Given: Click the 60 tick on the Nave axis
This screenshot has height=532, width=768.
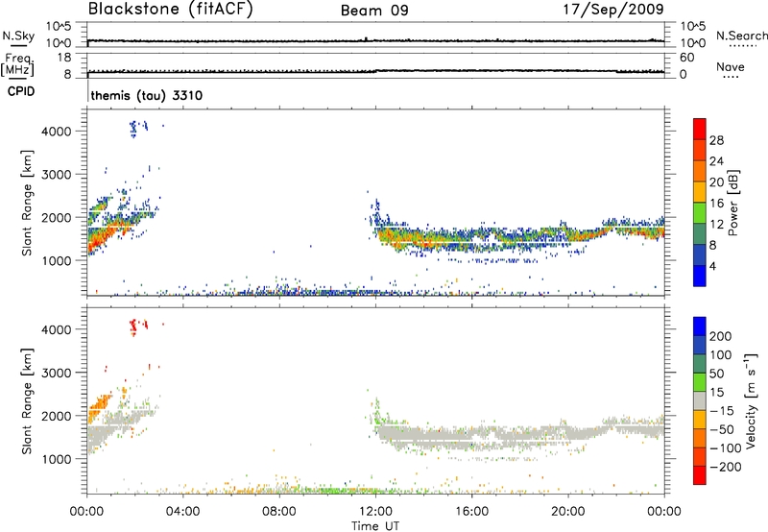Looking at the screenshot, I should point(687,58).
